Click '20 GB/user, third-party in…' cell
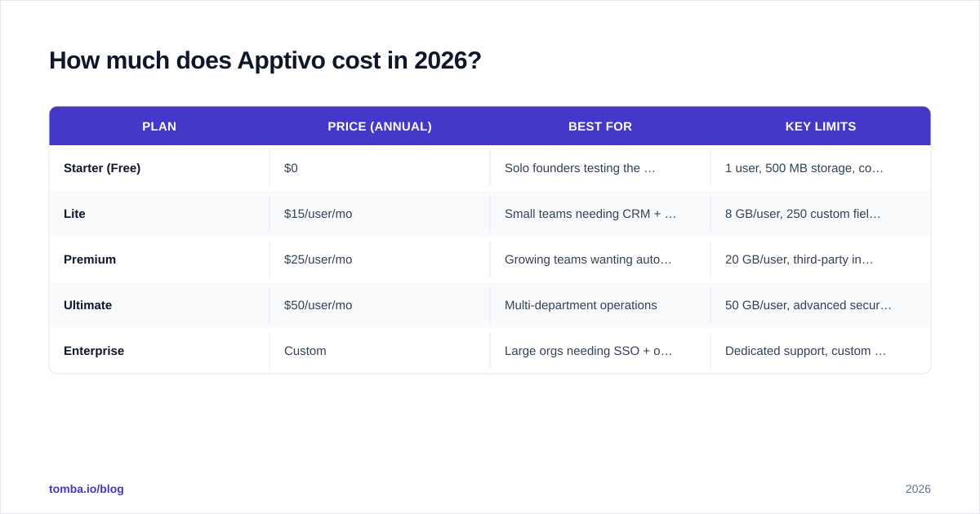 click(x=821, y=259)
